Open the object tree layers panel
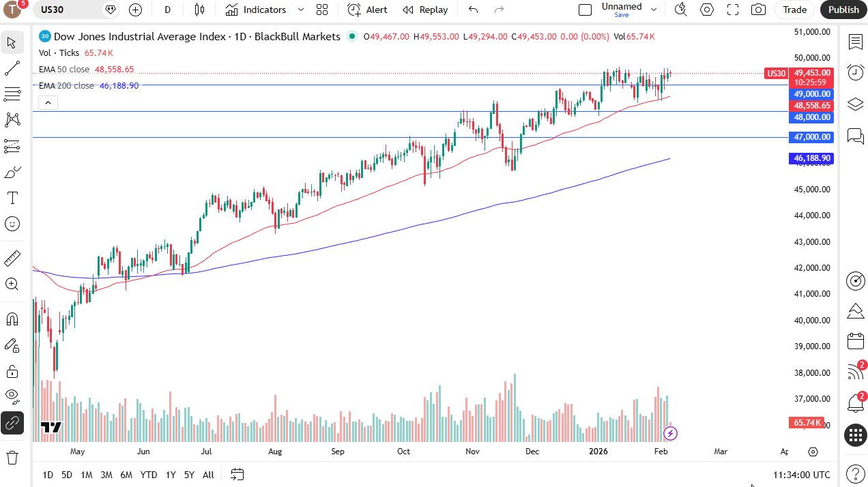This screenshot has height=487, width=868. 855,104
